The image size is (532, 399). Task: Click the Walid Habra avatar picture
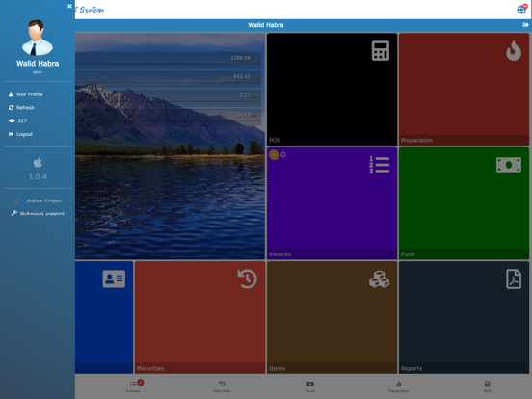pos(38,38)
